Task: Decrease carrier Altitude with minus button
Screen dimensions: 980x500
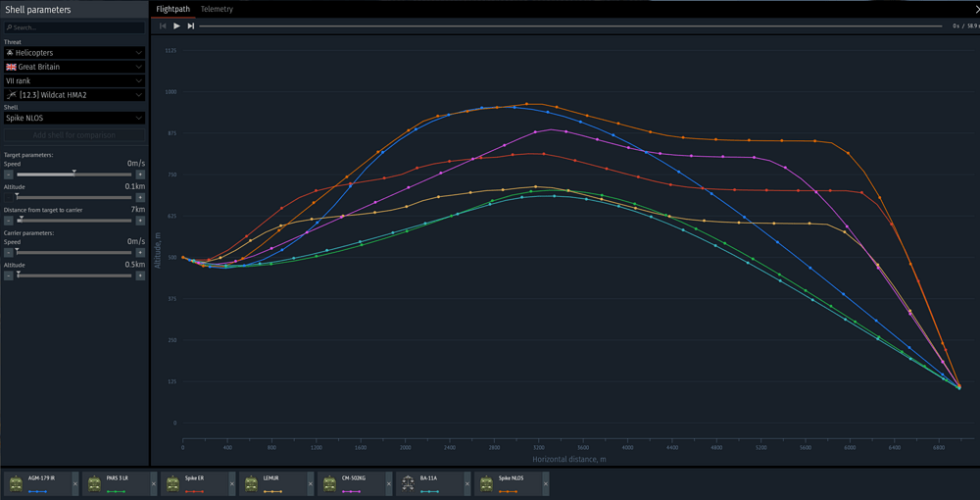Action: pos(9,275)
